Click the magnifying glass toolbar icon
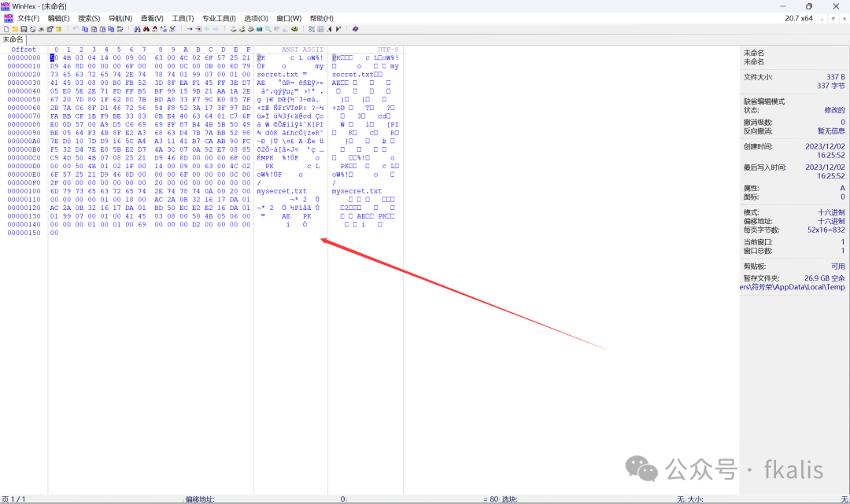Image resolution: width=850 pixels, height=504 pixels. pyautogui.click(x=268, y=29)
